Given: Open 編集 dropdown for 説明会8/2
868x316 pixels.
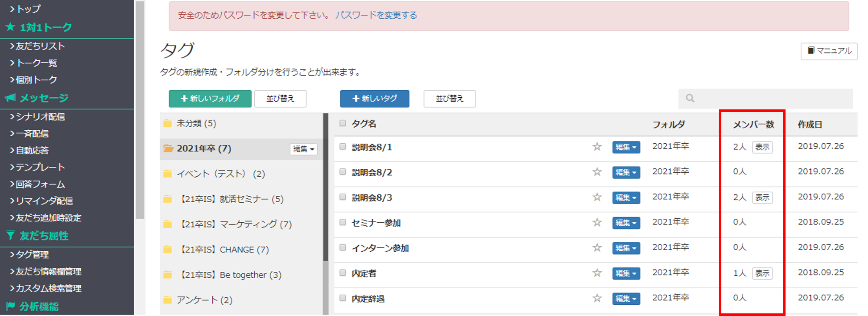Looking at the screenshot, I should [x=626, y=172].
